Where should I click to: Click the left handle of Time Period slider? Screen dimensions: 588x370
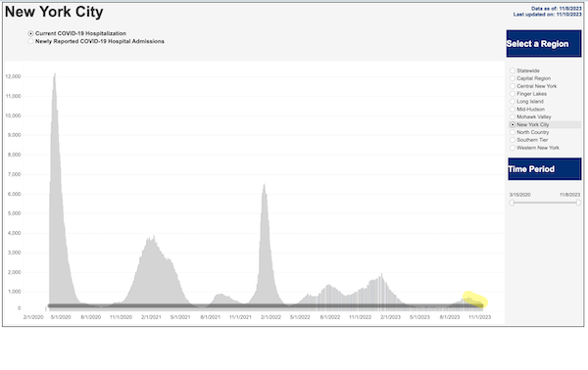[512, 203]
